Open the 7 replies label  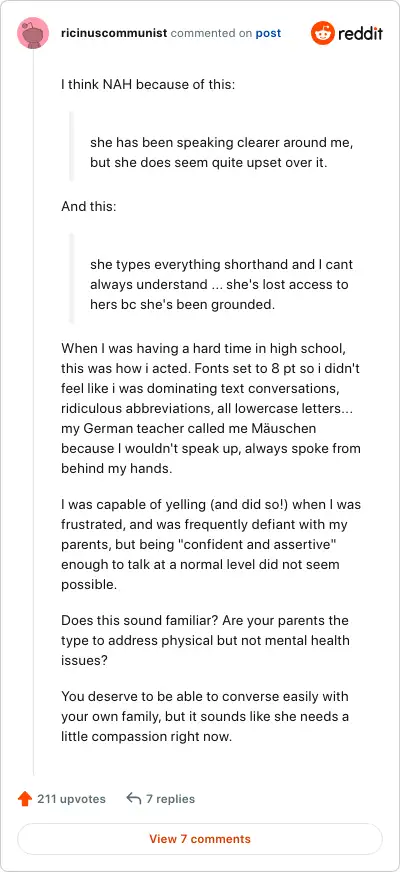[170, 799]
